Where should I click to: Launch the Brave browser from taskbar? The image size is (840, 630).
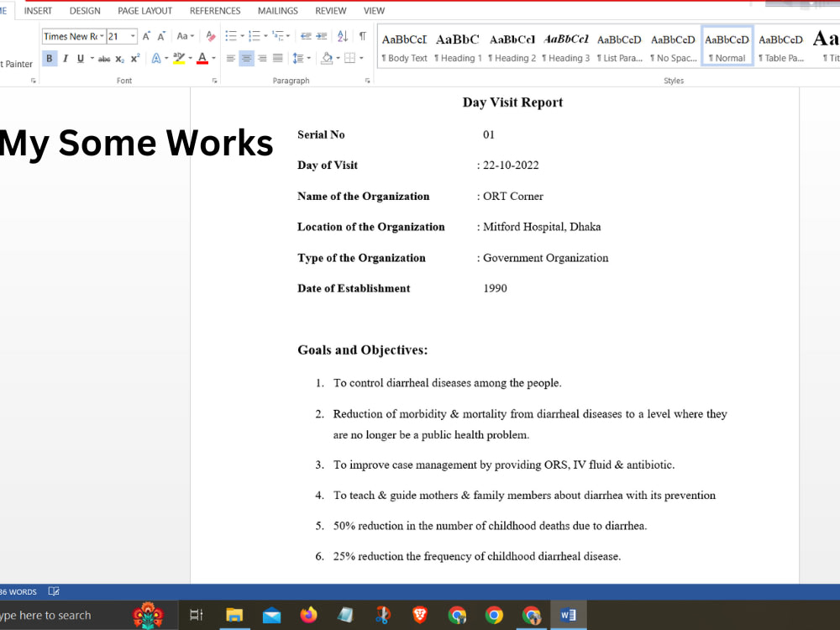(x=420, y=615)
